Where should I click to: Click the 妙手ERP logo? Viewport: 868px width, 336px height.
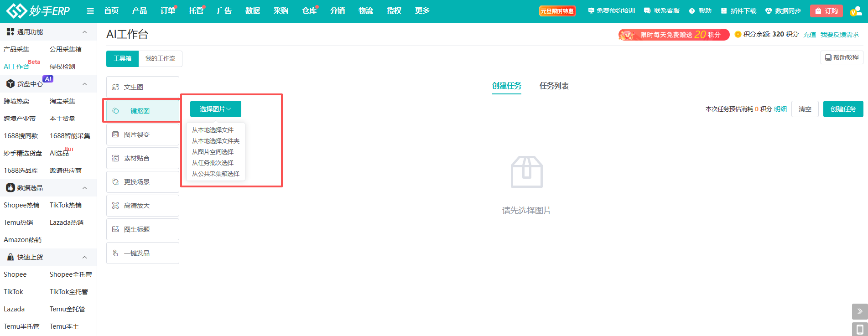[x=38, y=10]
